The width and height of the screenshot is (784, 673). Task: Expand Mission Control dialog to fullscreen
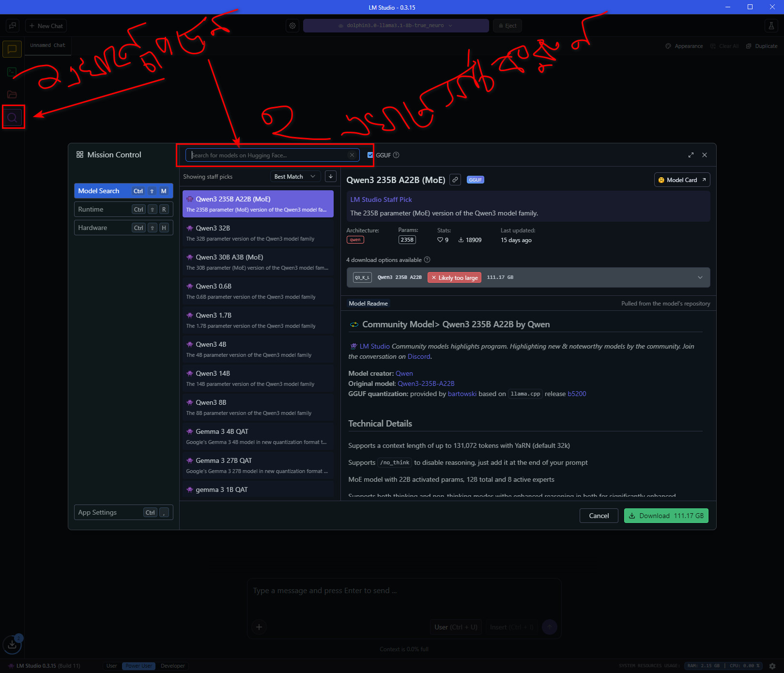pyautogui.click(x=691, y=155)
